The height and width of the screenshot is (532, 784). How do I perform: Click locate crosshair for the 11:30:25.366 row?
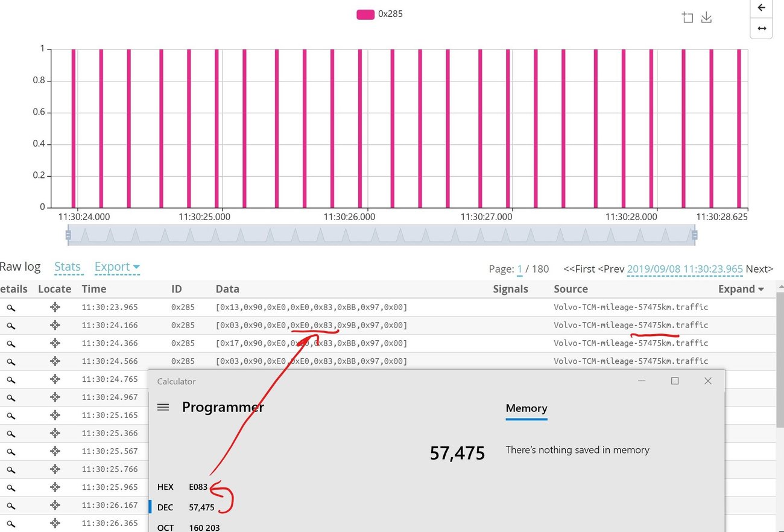[x=55, y=433]
